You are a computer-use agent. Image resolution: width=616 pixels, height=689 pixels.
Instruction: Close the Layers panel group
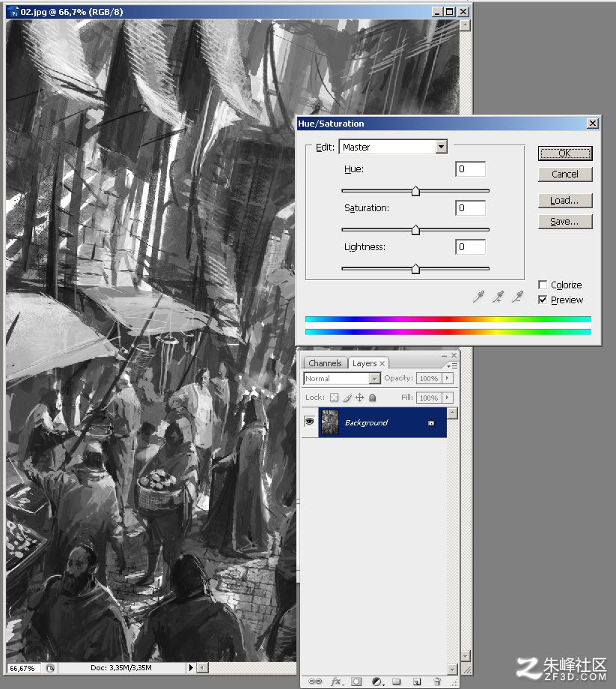point(454,354)
